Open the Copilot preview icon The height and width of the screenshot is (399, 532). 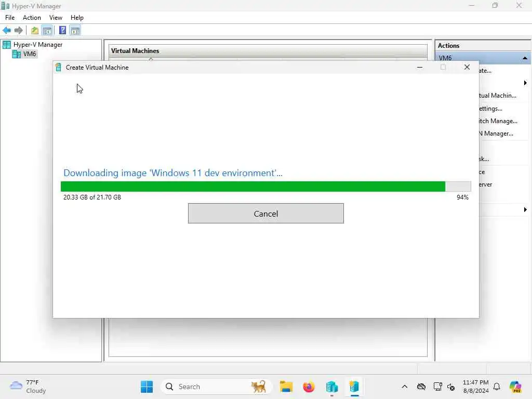coord(515,387)
